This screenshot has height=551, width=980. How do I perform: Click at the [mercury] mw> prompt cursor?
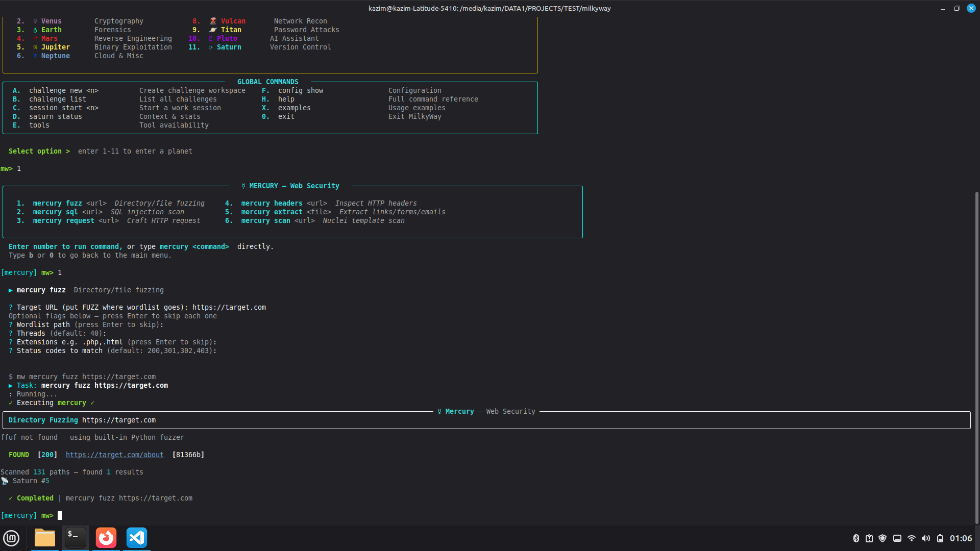(x=60, y=515)
